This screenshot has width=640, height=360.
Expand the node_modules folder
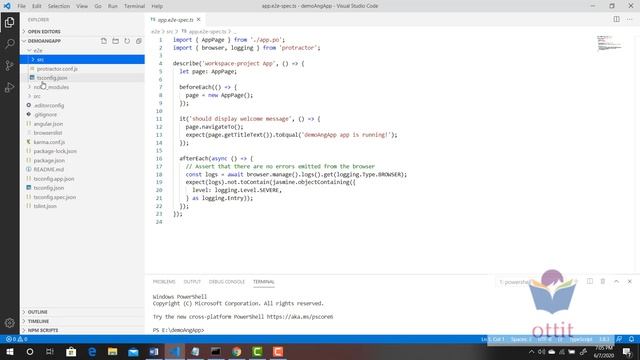(82, 87)
